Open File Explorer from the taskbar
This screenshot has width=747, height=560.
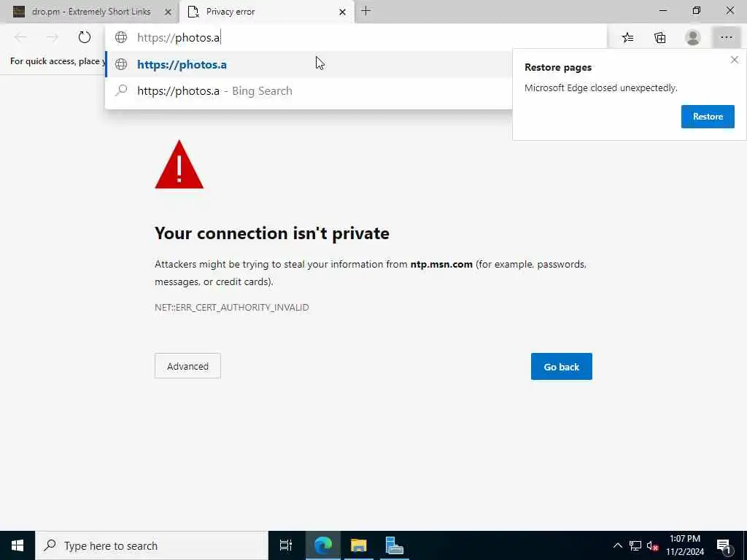pos(358,545)
